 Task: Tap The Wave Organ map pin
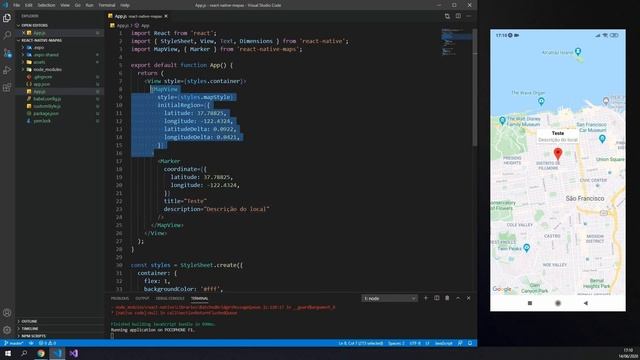tap(541, 102)
